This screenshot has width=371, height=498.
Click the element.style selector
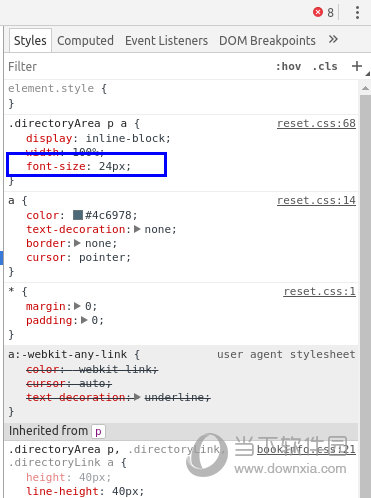[51, 89]
